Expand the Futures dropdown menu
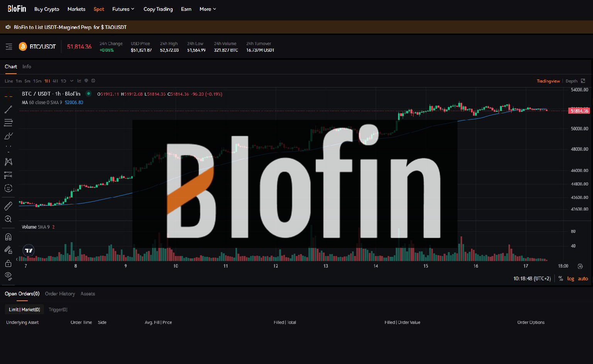The image size is (593, 364). 123,9
